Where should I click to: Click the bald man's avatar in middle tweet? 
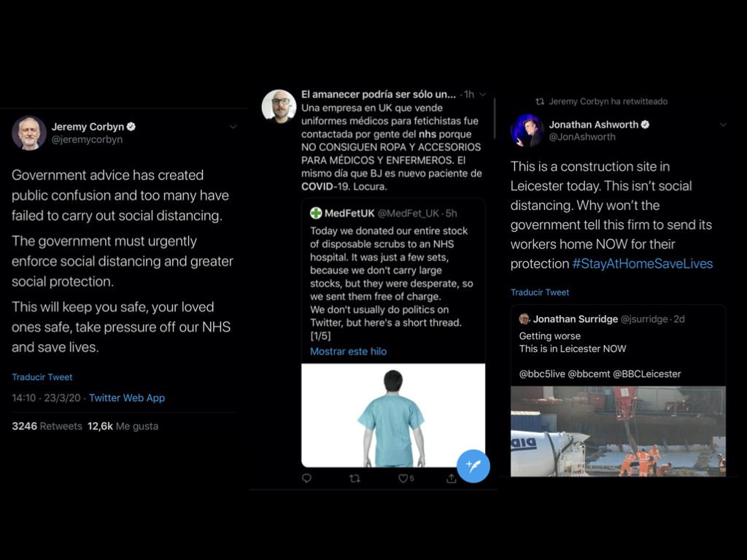click(279, 106)
